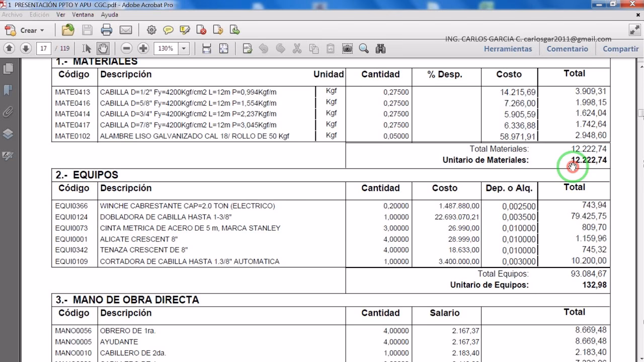Open the Herramientas panel
644x362 pixels.
click(x=508, y=49)
